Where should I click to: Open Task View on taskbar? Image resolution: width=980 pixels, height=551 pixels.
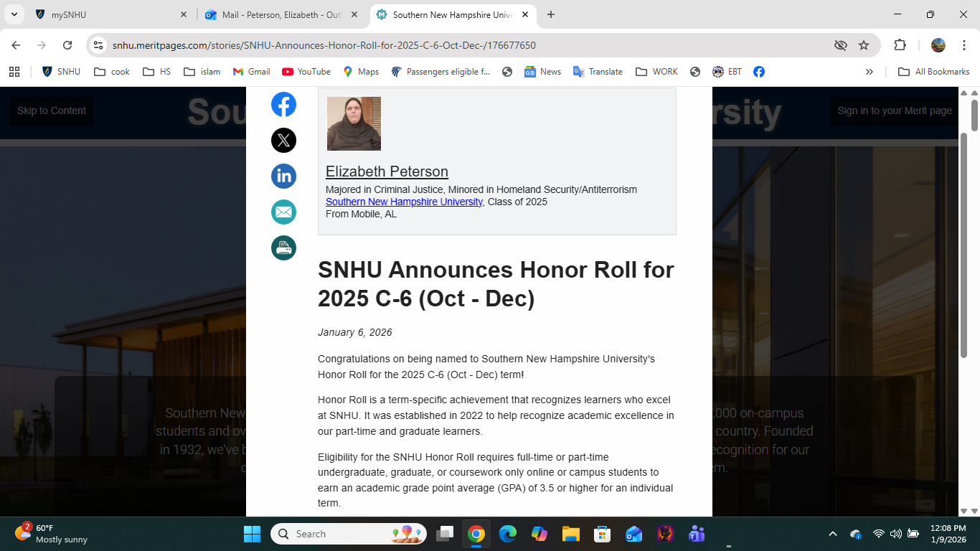coord(446,534)
